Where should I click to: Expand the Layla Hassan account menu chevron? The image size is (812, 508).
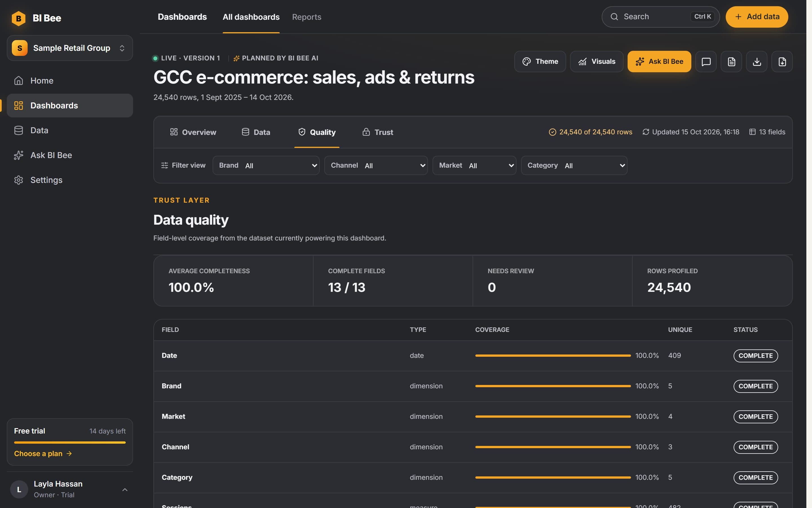[x=125, y=490]
